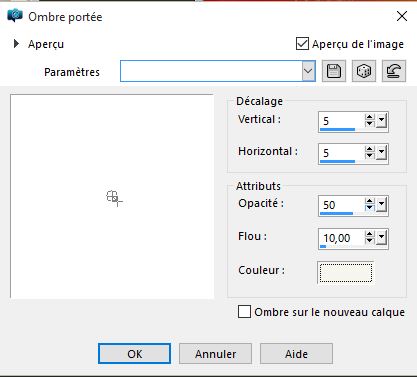Click the save preset floppy disk icon
This screenshot has width=417, height=377.
pyautogui.click(x=334, y=71)
